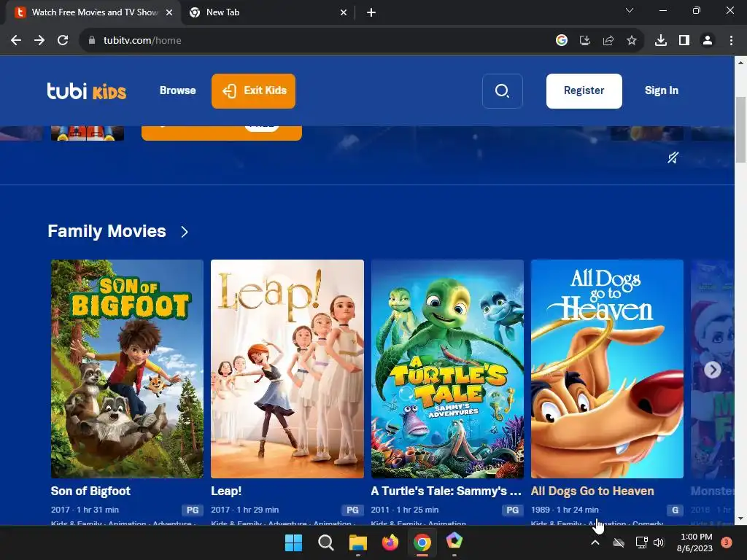Open the Browse menu

178,90
